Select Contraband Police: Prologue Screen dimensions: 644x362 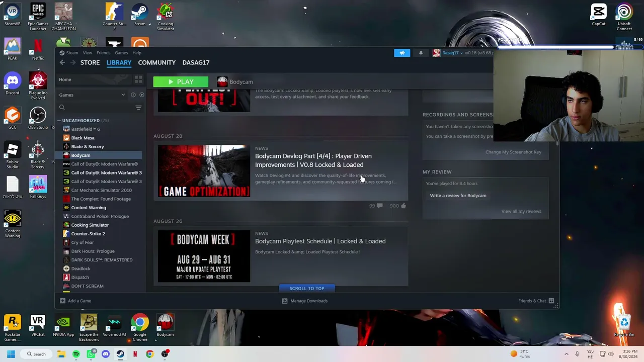tap(100, 216)
